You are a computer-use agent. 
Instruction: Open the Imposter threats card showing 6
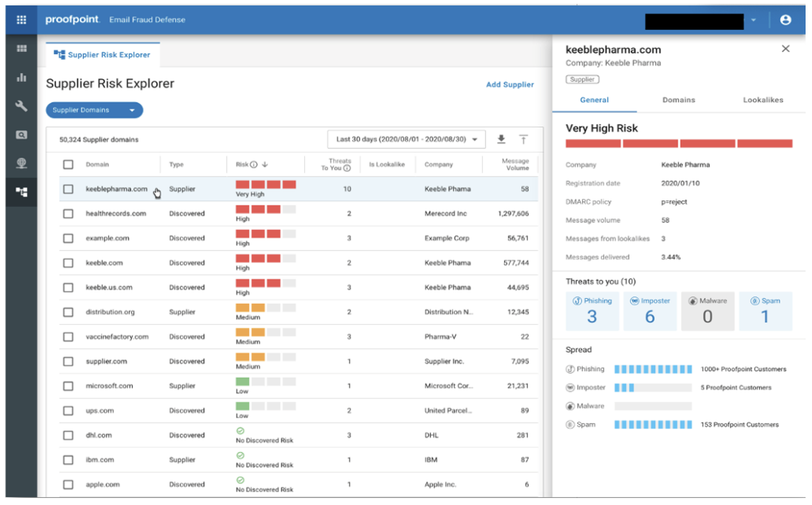(x=650, y=311)
